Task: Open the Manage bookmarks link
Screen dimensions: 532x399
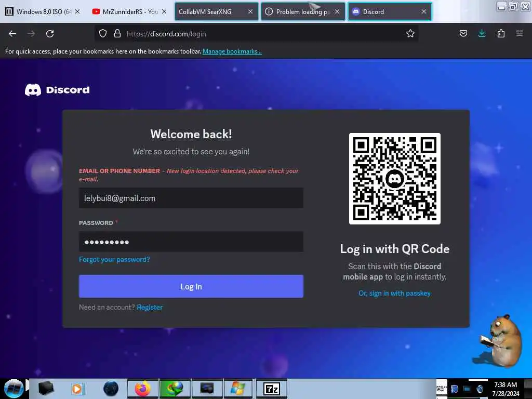Action: pos(232,51)
